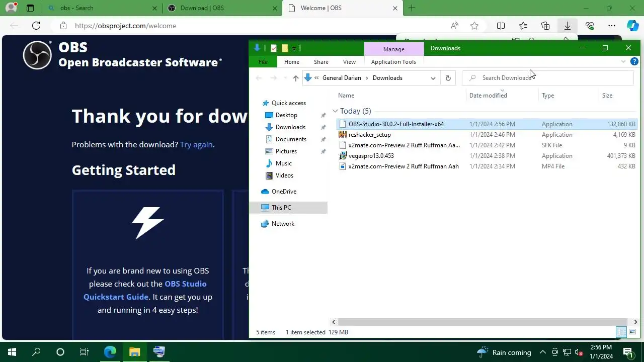Show hidden system tray icons
This screenshot has width=644, height=362.
tap(542, 352)
